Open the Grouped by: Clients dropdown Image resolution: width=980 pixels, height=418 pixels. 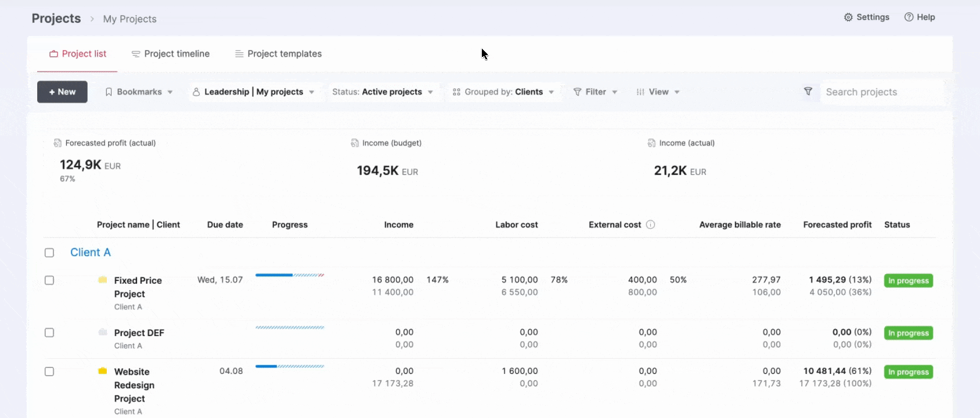tap(503, 92)
